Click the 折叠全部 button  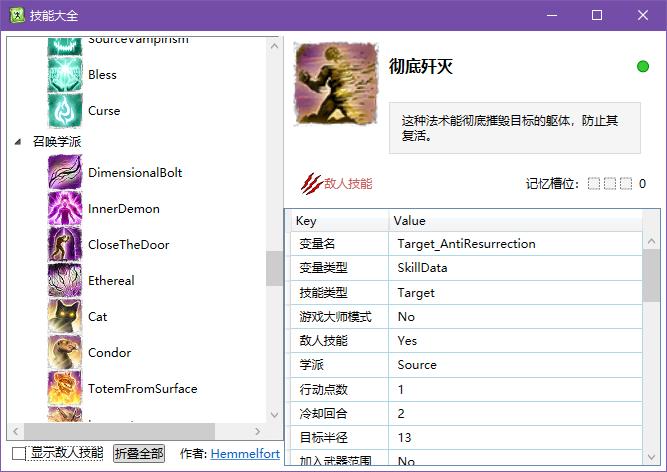[139, 453]
